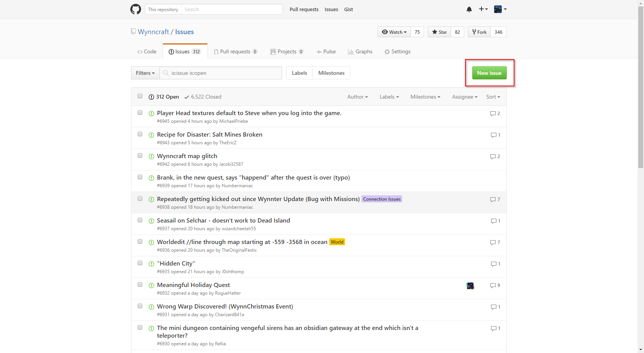The height and width of the screenshot is (353, 644).
Task: Check the 'Brank, in the new quest' checkbox
Action: coord(140,177)
